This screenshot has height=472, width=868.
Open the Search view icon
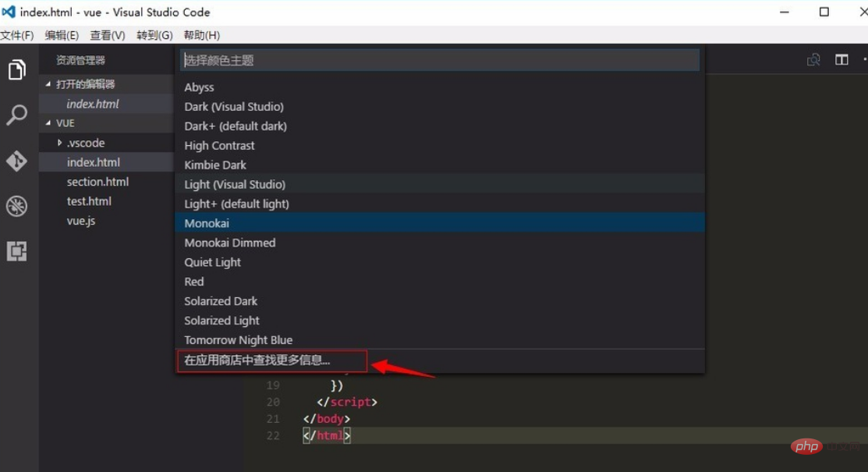[17, 115]
